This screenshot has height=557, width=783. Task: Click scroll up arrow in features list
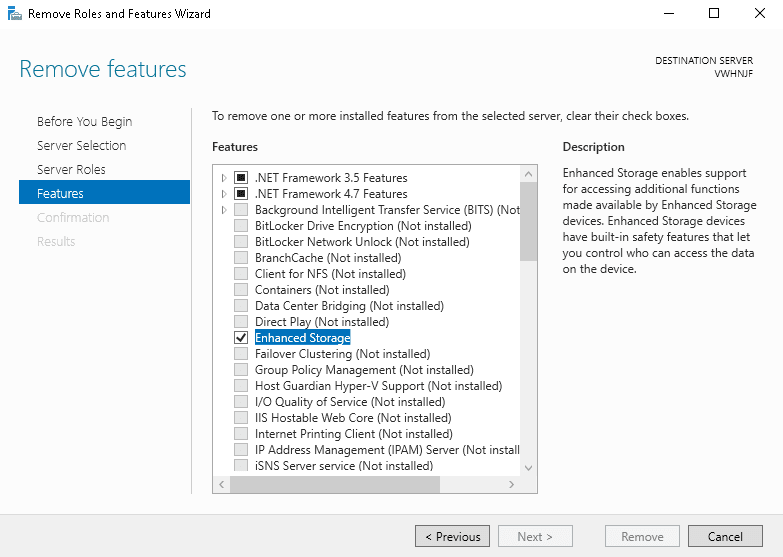528,174
